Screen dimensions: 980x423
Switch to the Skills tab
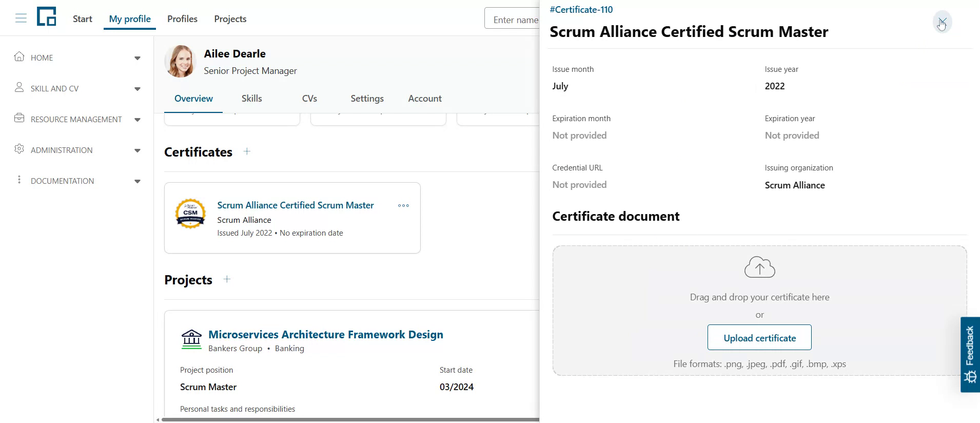[252, 99]
